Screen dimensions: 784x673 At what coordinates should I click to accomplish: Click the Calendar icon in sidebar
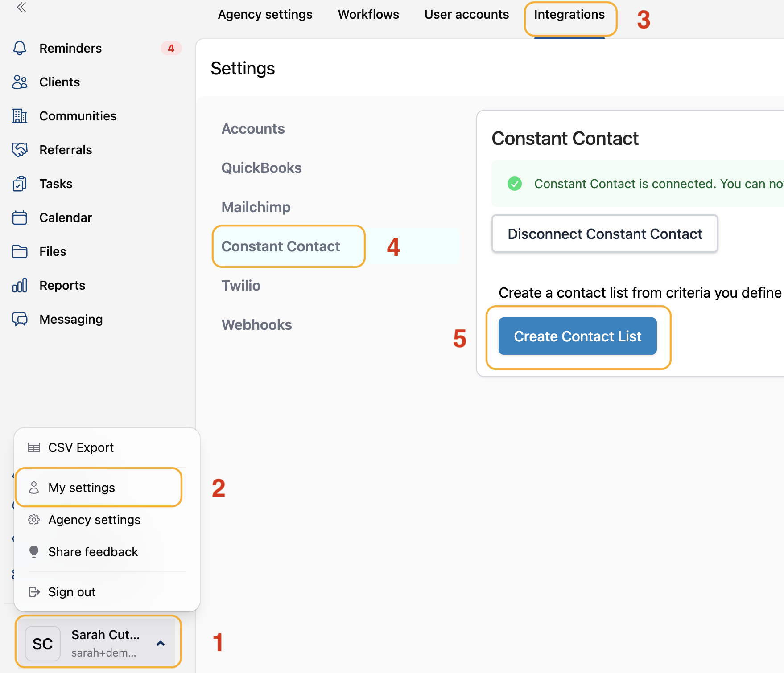(x=20, y=217)
